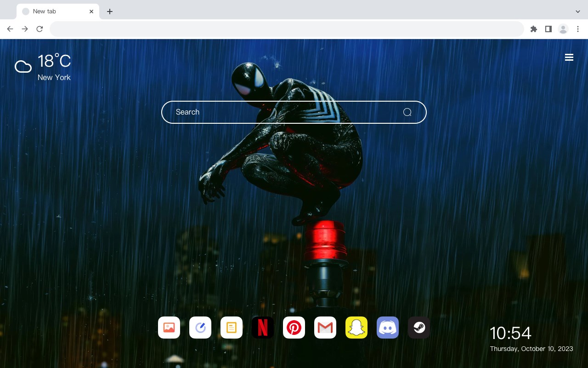
Task: Open the Gmail shortcut
Action: [325, 328]
